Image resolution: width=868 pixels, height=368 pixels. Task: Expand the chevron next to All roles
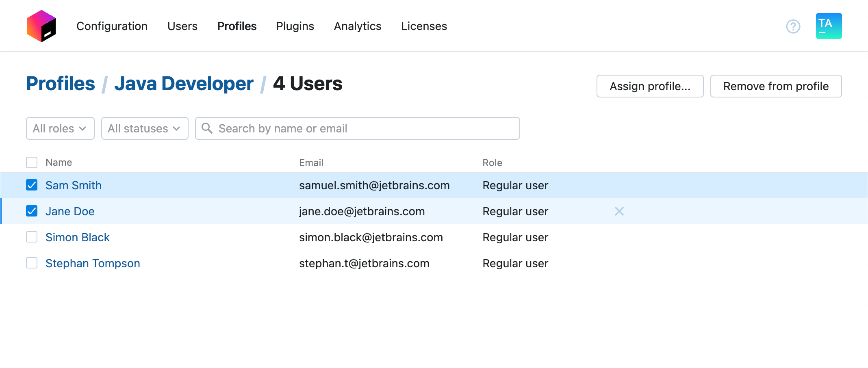click(x=83, y=128)
